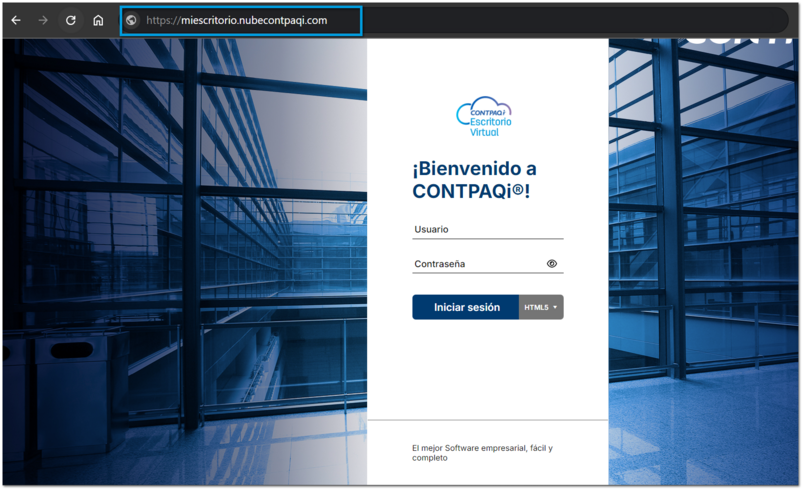This screenshot has width=803, height=490.
Task: Click the El mejor Software empresarial footer text
Action: coord(482,453)
